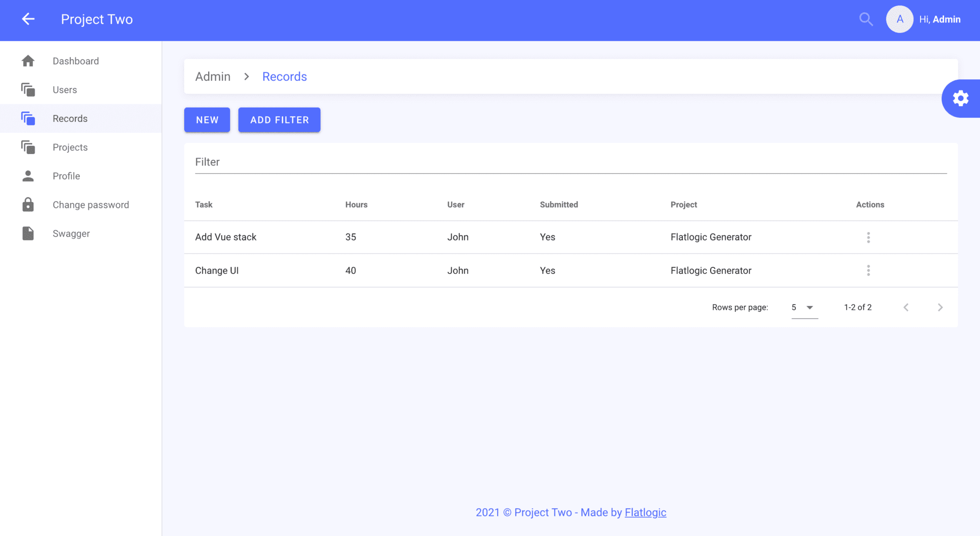Open the Flatlogic footer link
Viewport: 980px width, 536px height.
[x=645, y=513]
